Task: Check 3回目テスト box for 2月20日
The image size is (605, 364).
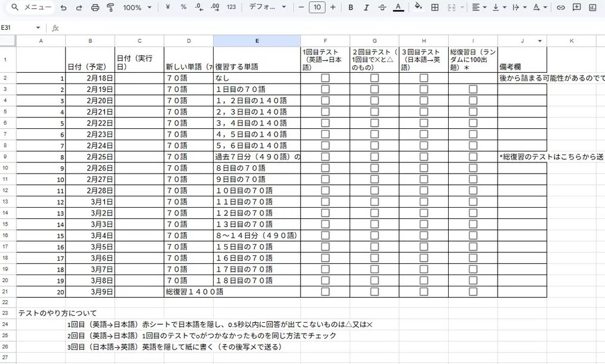Action: click(424, 100)
